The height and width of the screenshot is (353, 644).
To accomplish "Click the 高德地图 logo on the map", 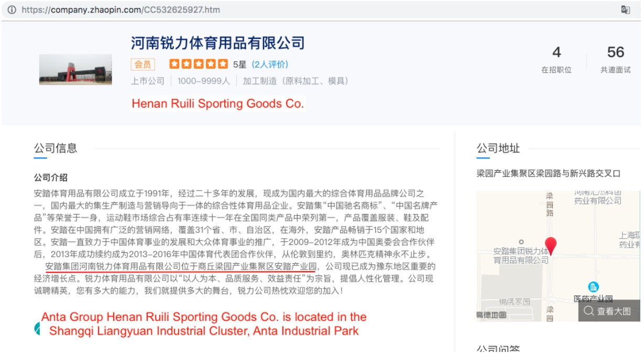I will (x=492, y=315).
